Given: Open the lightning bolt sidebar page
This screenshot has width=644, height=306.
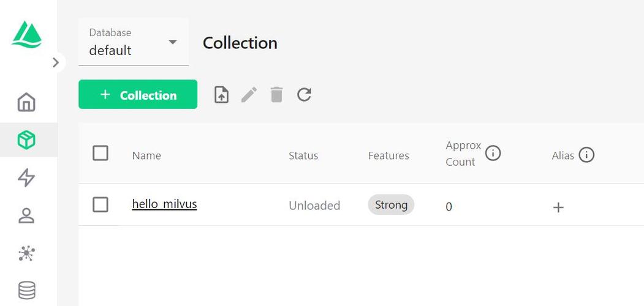Looking at the screenshot, I should [27, 178].
